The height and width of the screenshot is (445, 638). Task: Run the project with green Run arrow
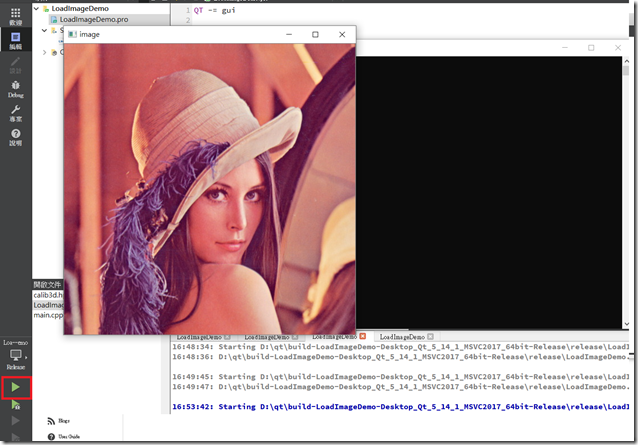[16, 387]
